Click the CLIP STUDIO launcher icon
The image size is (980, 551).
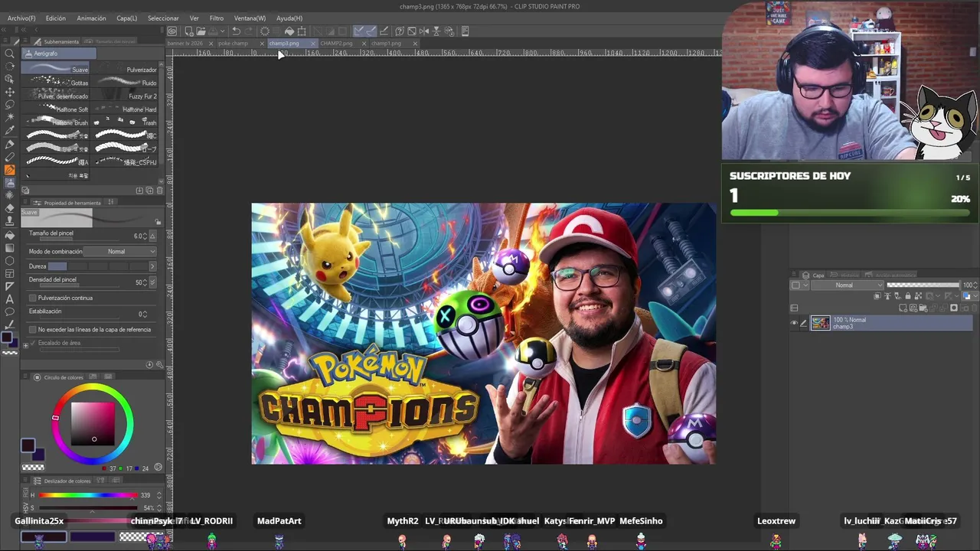pyautogui.click(x=172, y=31)
